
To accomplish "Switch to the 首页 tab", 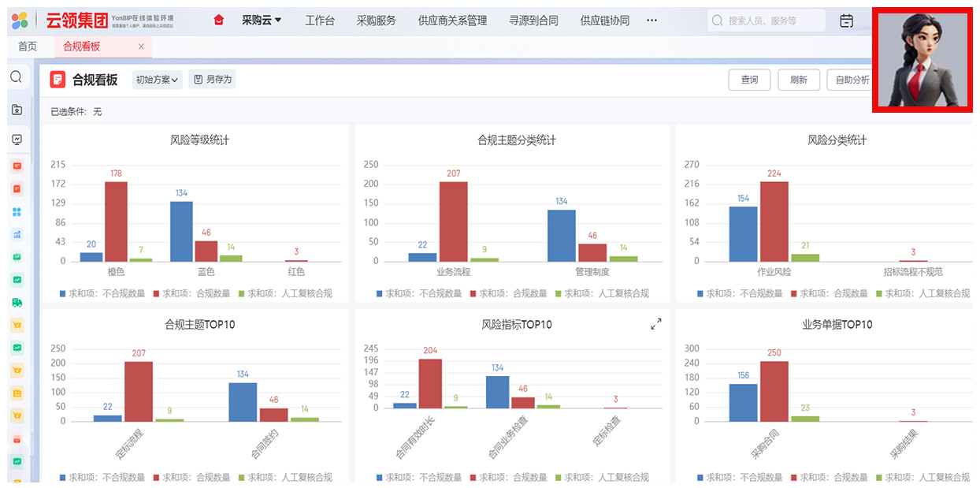I will (28, 47).
